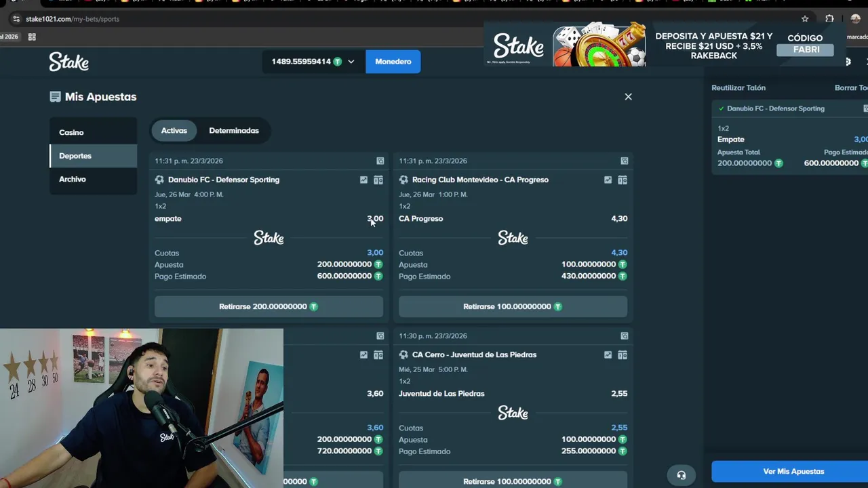This screenshot has width=868, height=488.
Task: Open stats chart icon for Racing Club match
Action: pyautogui.click(x=608, y=180)
